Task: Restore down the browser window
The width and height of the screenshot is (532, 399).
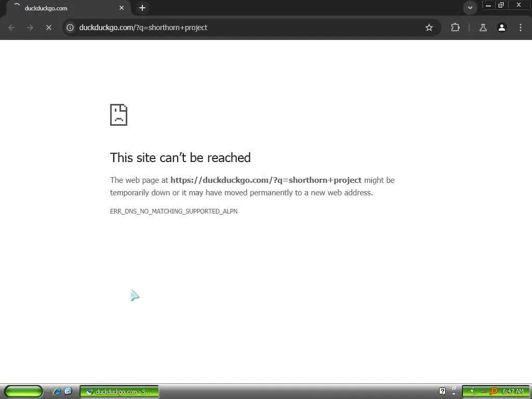Action: click(x=501, y=5)
